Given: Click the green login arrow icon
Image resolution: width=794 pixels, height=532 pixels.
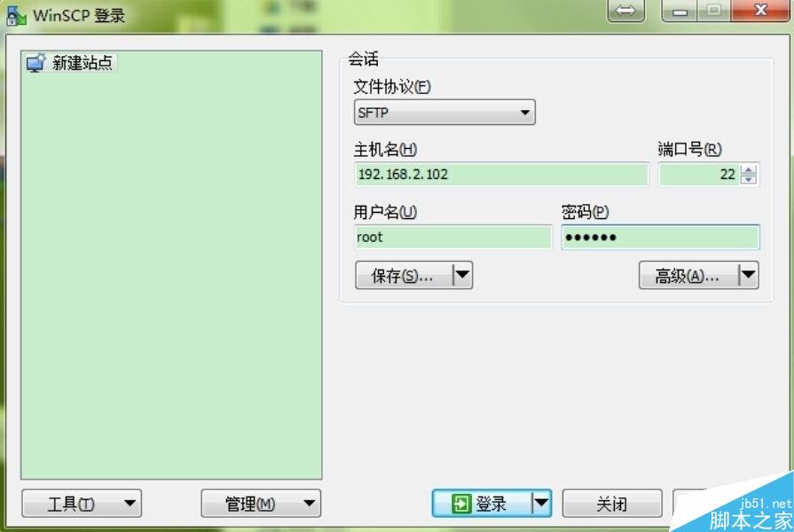Looking at the screenshot, I should pos(460,504).
